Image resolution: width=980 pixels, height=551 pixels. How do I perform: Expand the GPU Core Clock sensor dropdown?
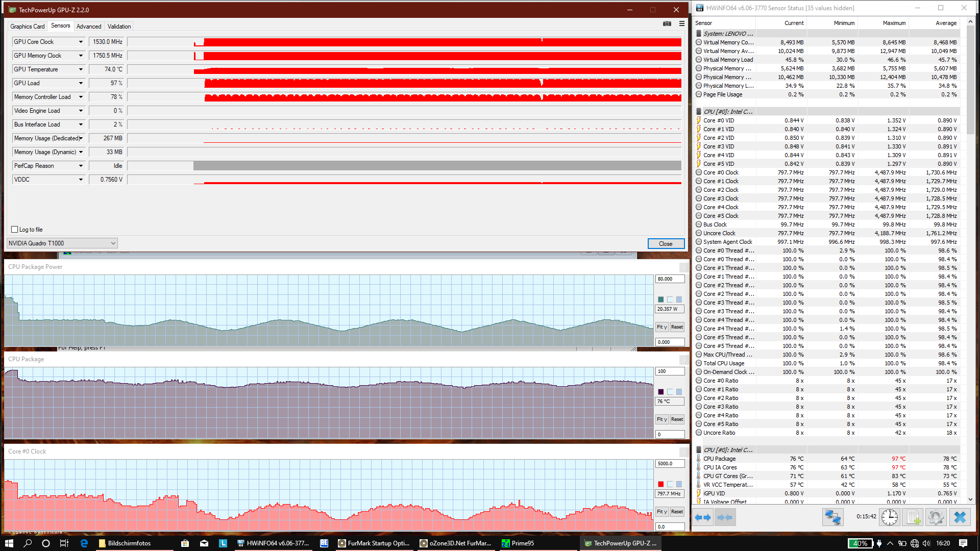pyautogui.click(x=81, y=42)
